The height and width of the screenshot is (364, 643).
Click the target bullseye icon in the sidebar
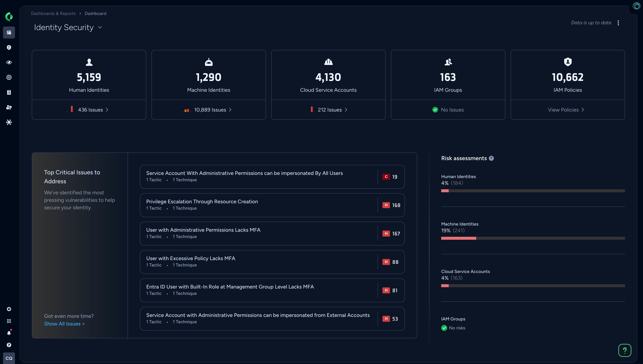(9, 77)
